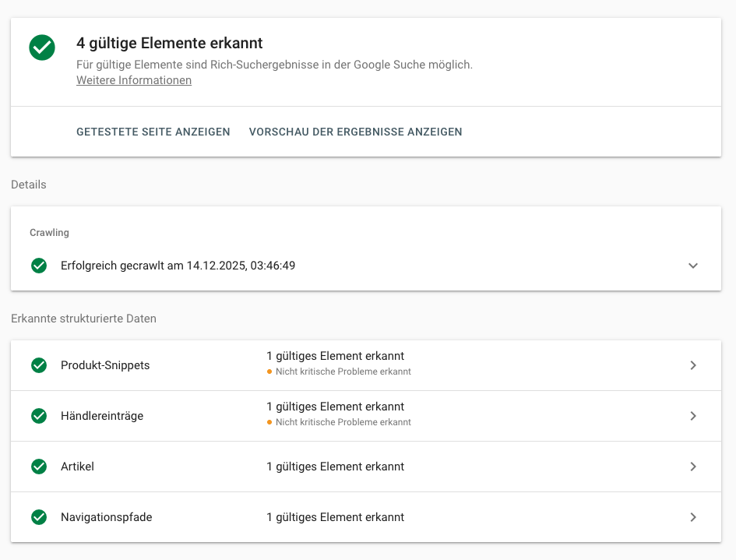
Task: Open Händlereinträge details via right arrow
Action: [x=693, y=416]
